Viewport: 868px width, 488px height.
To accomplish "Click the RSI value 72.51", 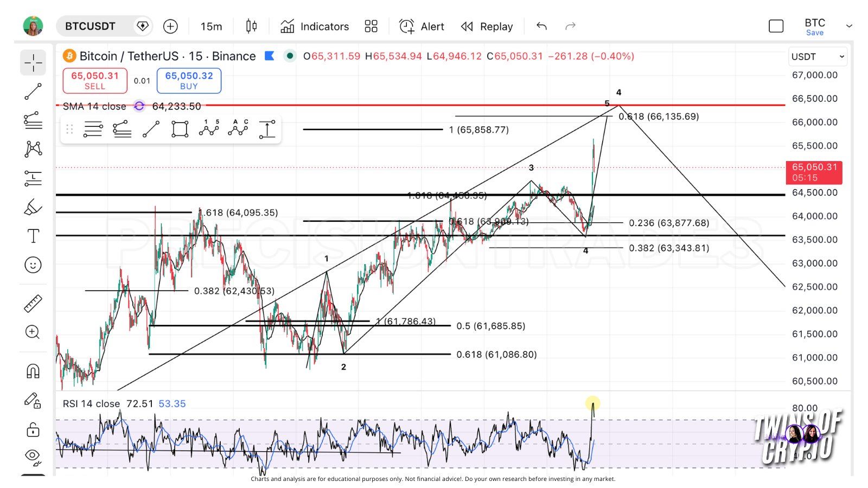I will (x=140, y=404).
